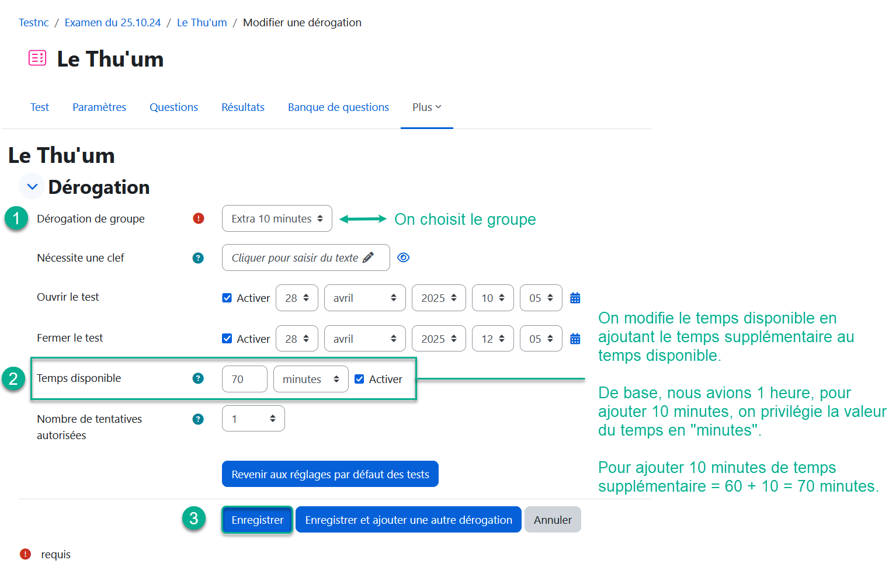896x588 pixels.
Task: Click the Temps disponible value field
Action: (244, 379)
